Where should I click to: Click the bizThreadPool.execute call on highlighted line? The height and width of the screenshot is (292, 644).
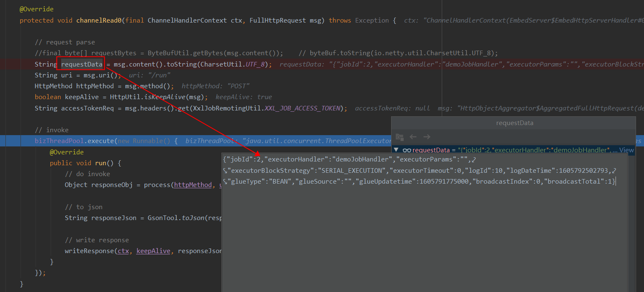pyautogui.click(x=74, y=141)
